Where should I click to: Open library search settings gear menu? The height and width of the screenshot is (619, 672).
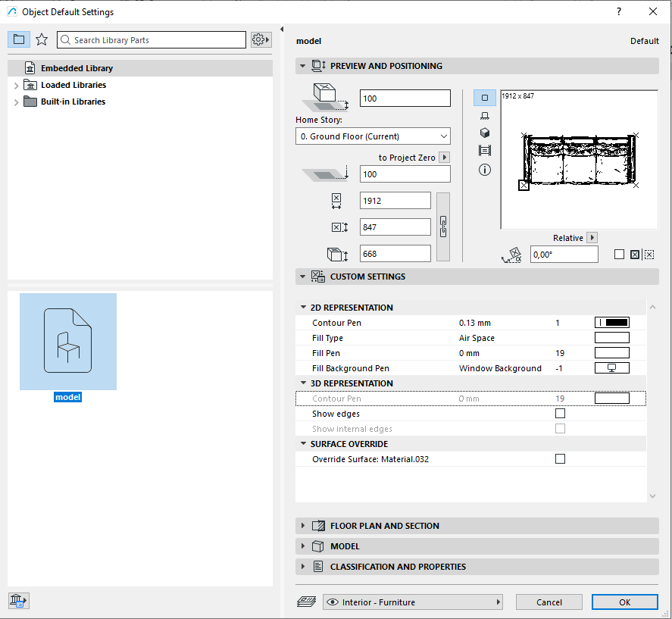[x=261, y=40]
